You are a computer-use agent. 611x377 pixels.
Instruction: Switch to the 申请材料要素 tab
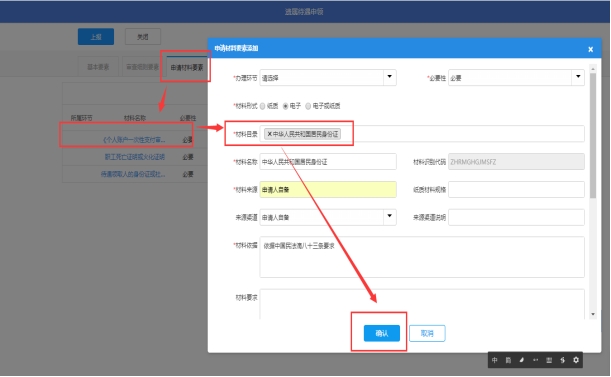click(187, 67)
